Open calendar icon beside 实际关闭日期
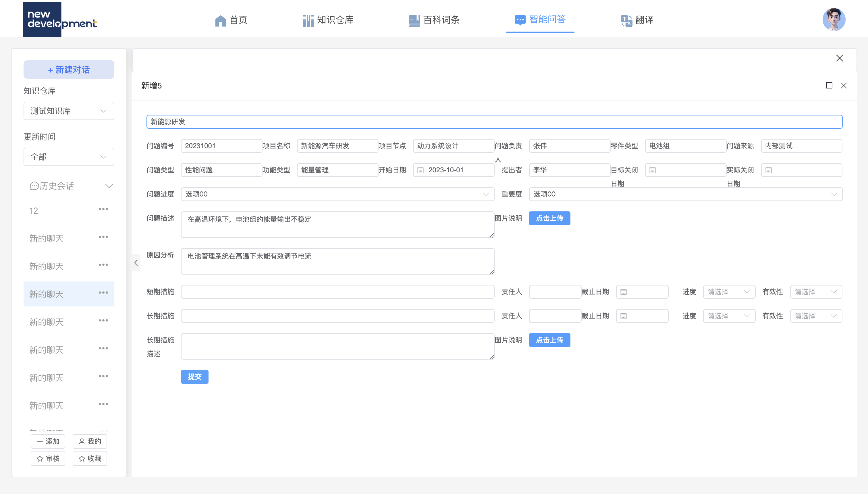868x494 pixels. 769,170
